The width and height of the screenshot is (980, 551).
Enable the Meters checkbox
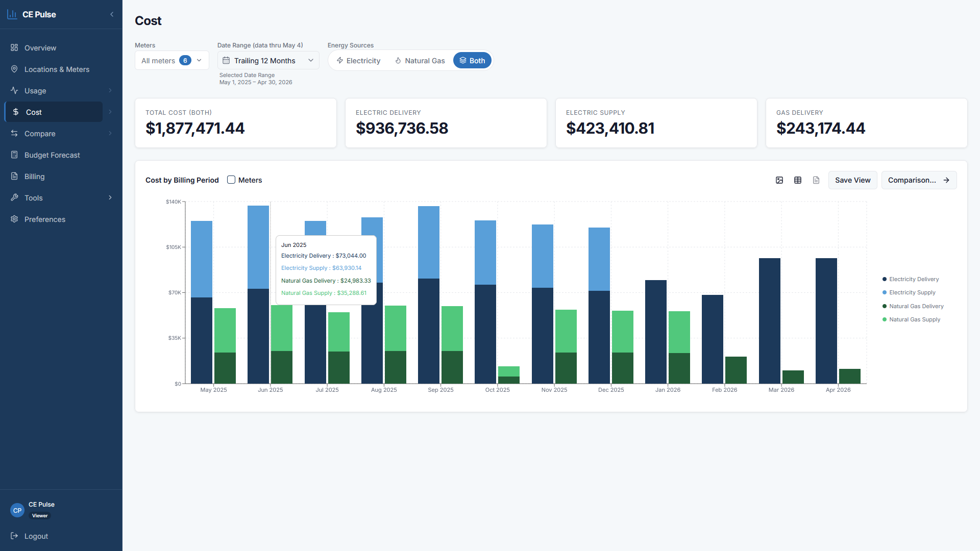(x=231, y=180)
